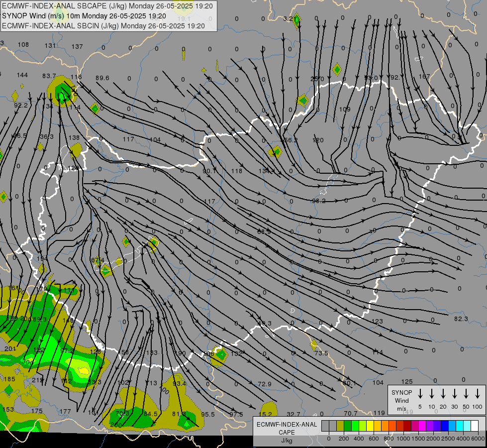Click the SYNOP wind arrow above 5
The width and height of the screenshot is (487, 448).
coord(420,394)
